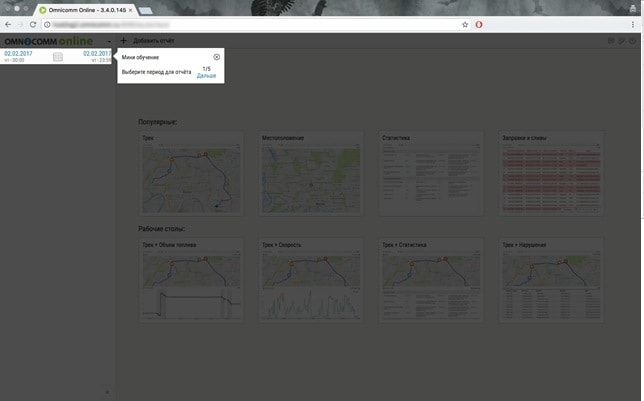Viewport: 644px width, 401px height.
Task: Click the Мини обучение popup title
Action: tap(140, 57)
